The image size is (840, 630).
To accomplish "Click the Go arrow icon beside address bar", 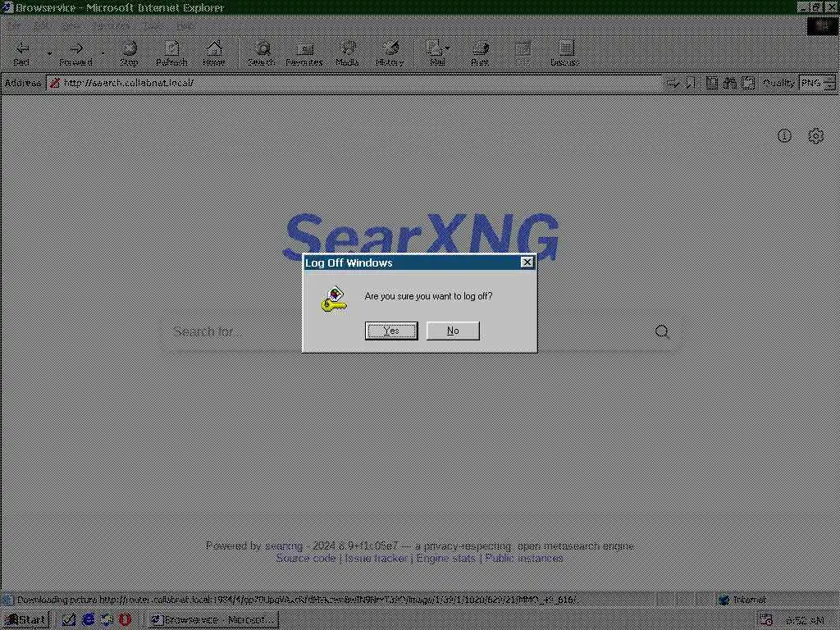I will coord(673,83).
